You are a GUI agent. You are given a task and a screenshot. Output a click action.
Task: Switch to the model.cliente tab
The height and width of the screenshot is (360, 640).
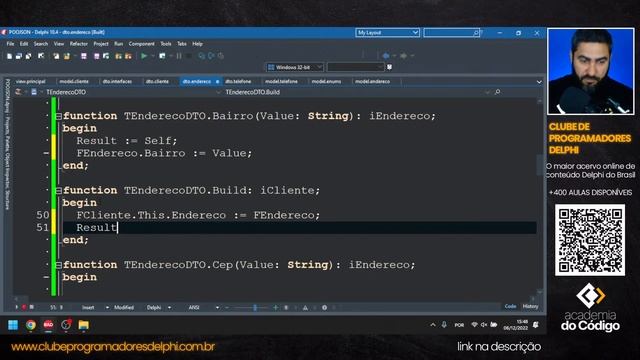(74, 82)
